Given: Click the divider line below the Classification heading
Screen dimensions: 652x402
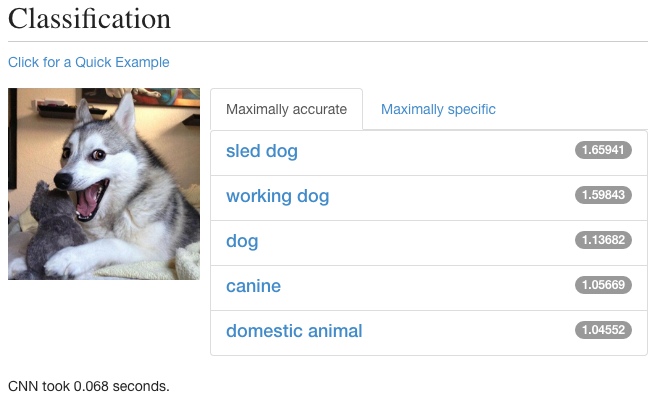Looking at the screenshot, I should pos(328,41).
